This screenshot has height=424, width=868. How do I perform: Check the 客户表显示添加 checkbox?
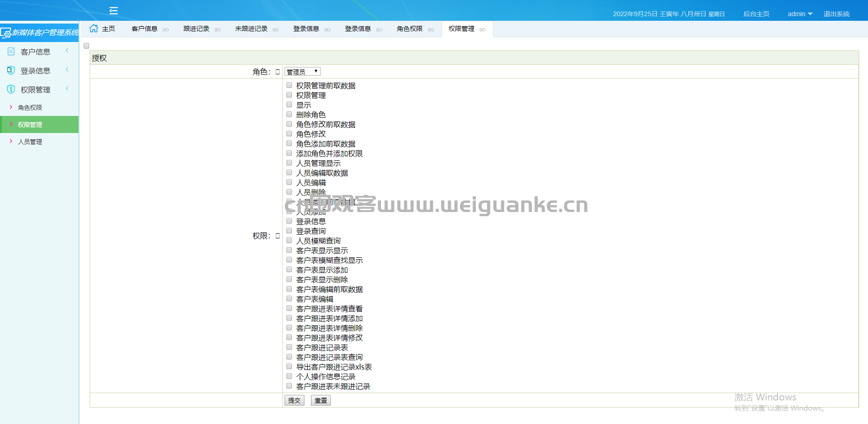[289, 269]
